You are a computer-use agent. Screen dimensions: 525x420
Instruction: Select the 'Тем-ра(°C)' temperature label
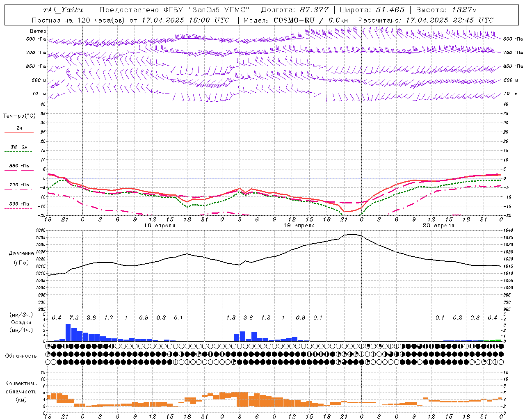(x=19, y=116)
